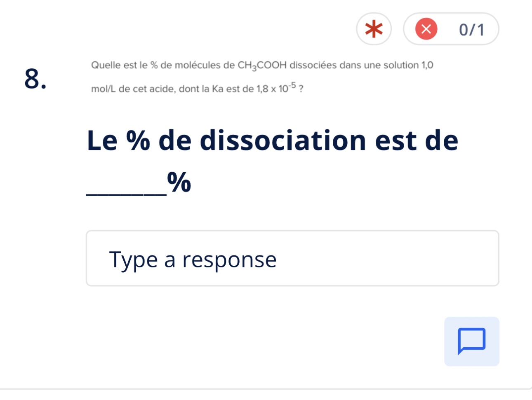Click the 0/1 score label
The image size is (532, 400).
pyautogui.click(x=471, y=30)
